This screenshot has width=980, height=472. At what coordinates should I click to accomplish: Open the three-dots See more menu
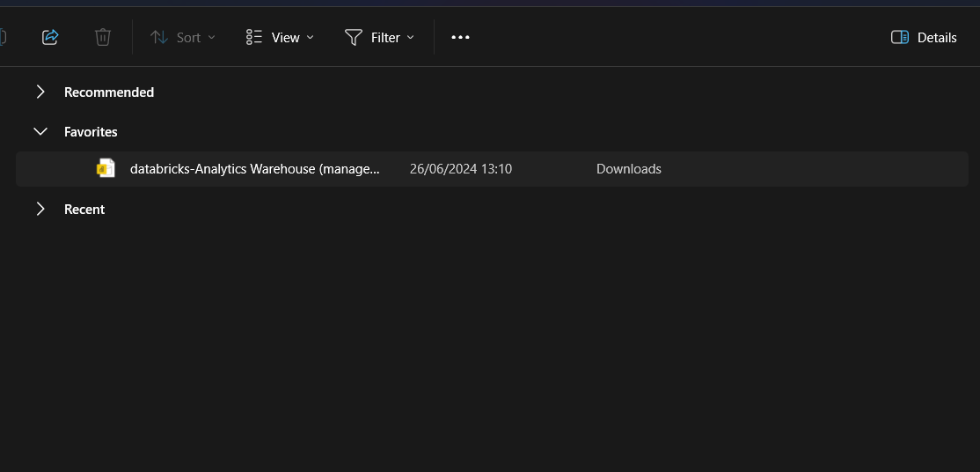tap(460, 37)
